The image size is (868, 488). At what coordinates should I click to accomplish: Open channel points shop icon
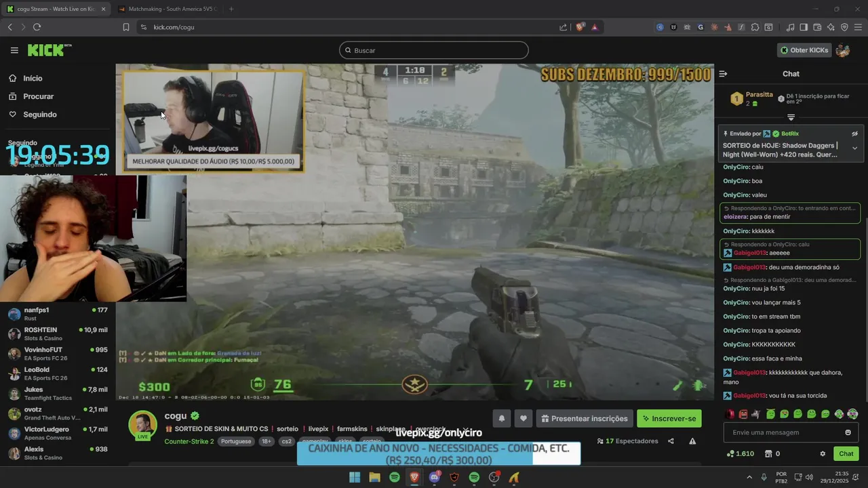pos(768,454)
